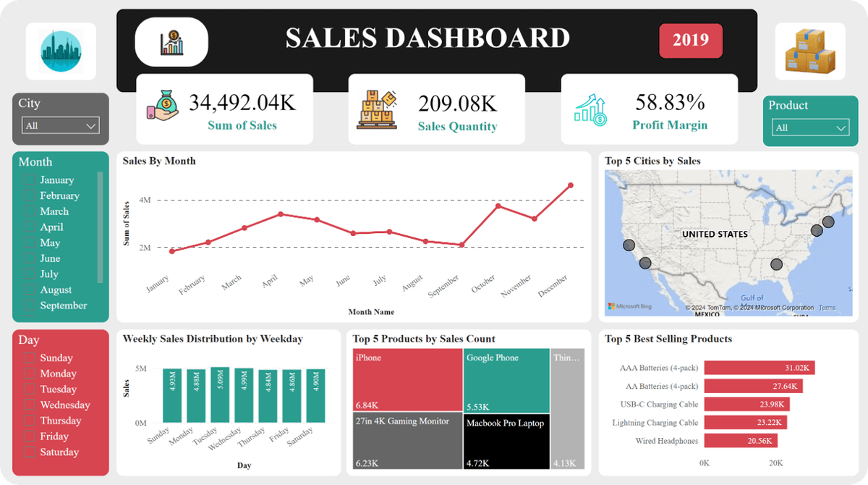Tick the Sunday day checkbox
868x485 pixels.
(29, 358)
